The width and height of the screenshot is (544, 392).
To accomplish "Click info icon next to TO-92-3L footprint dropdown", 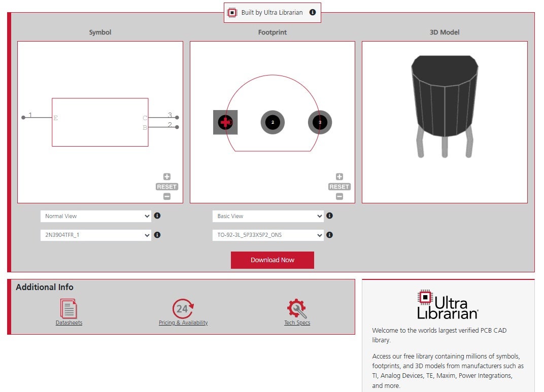I will [x=329, y=235].
